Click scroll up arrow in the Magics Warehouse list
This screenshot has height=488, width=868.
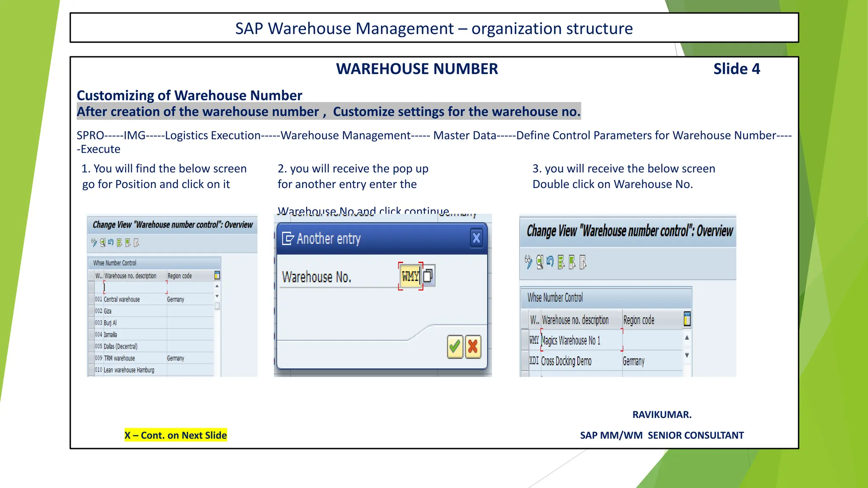click(687, 338)
